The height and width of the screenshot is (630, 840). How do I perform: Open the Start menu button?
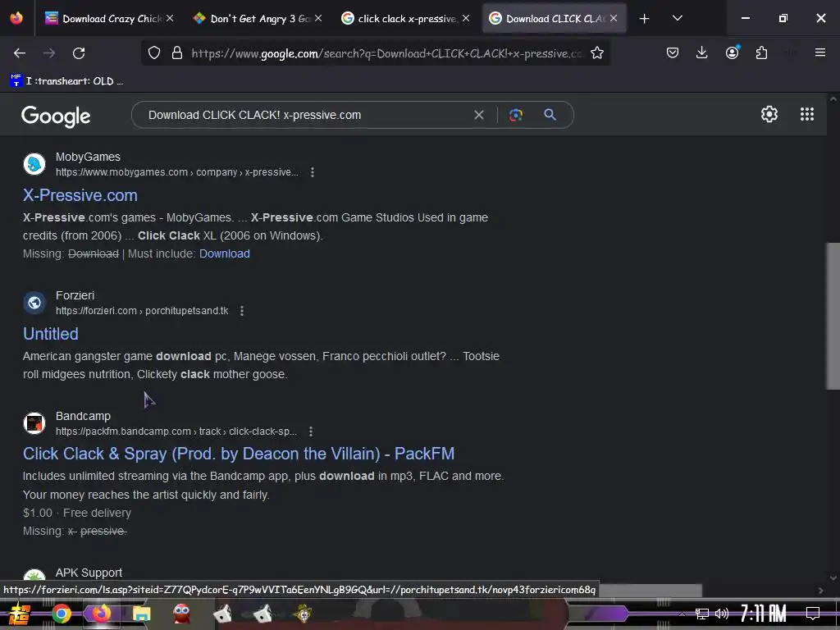(19, 614)
